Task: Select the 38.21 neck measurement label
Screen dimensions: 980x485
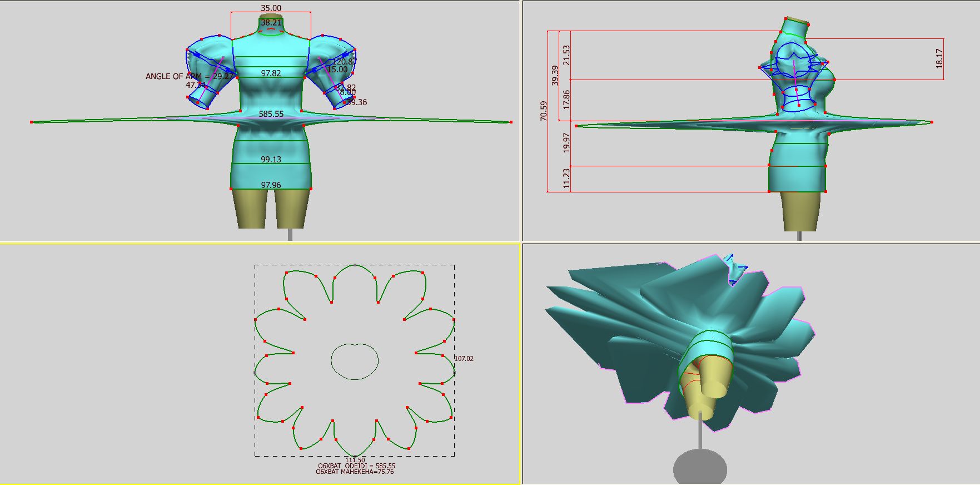Action: tap(271, 23)
